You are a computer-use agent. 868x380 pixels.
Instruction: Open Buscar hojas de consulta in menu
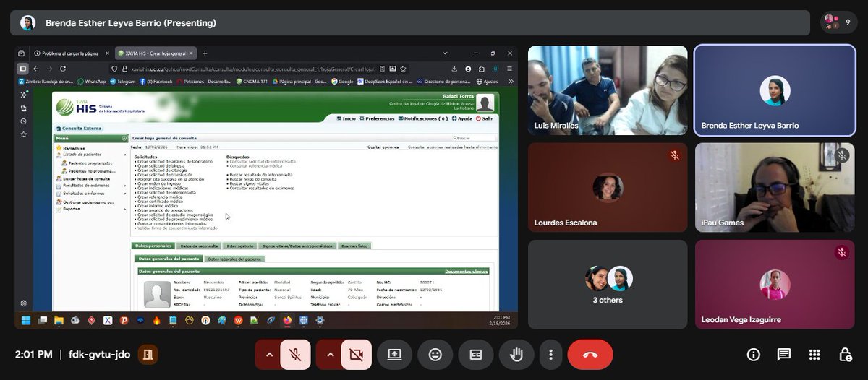click(x=82, y=178)
